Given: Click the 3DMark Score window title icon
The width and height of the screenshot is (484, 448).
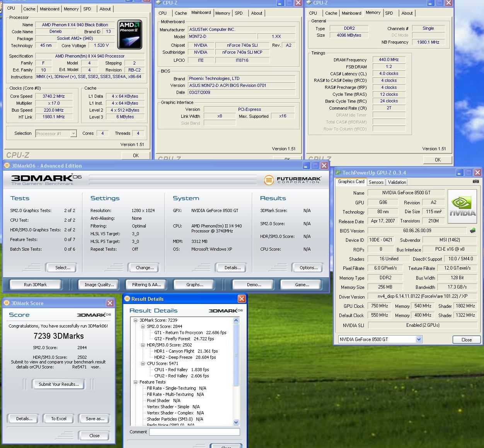Looking at the screenshot, I should pyautogui.click(x=6, y=303).
